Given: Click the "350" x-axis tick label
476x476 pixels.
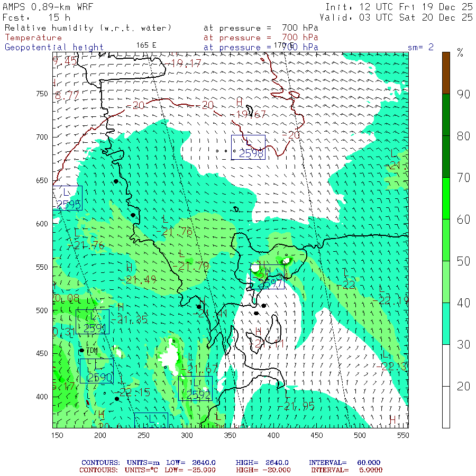Looking at the screenshot, I should tap(230, 436).
